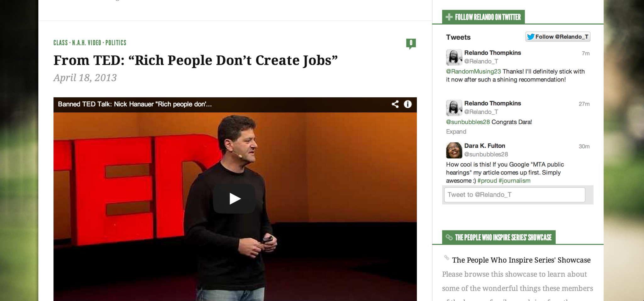Open Relando Thompkins avatar in first tweet

click(454, 57)
